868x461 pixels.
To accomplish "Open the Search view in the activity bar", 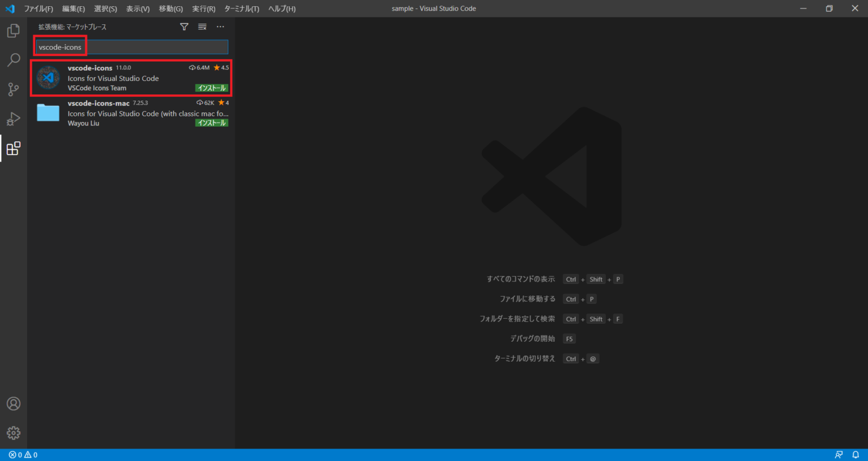I will (x=13, y=60).
